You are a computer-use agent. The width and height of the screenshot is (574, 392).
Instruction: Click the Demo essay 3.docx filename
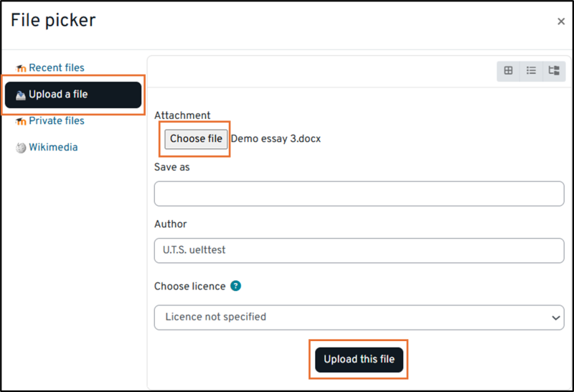pyautogui.click(x=276, y=139)
